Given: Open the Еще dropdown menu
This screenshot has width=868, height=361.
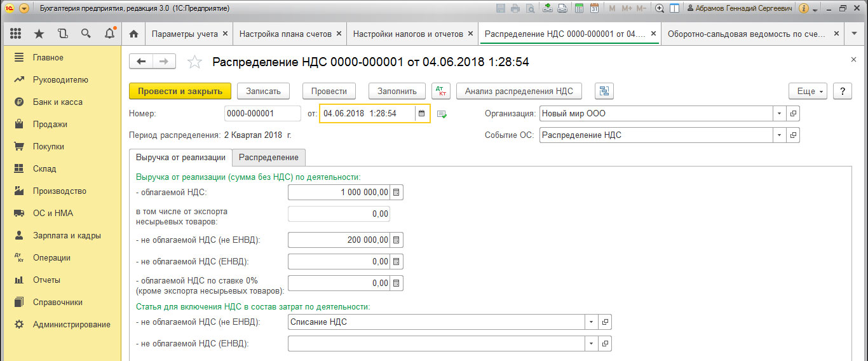Looking at the screenshot, I should point(808,92).
